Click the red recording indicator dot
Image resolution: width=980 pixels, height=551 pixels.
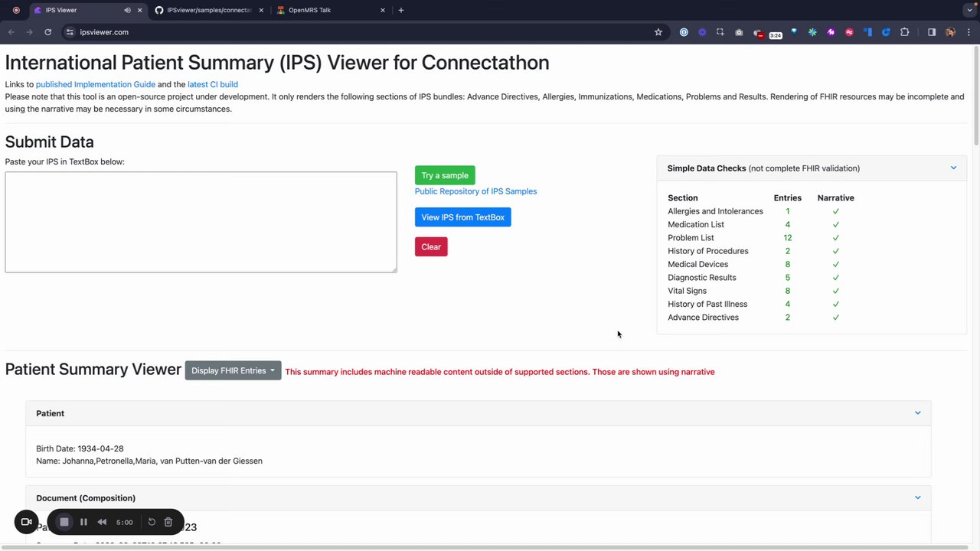pos(16,10)
